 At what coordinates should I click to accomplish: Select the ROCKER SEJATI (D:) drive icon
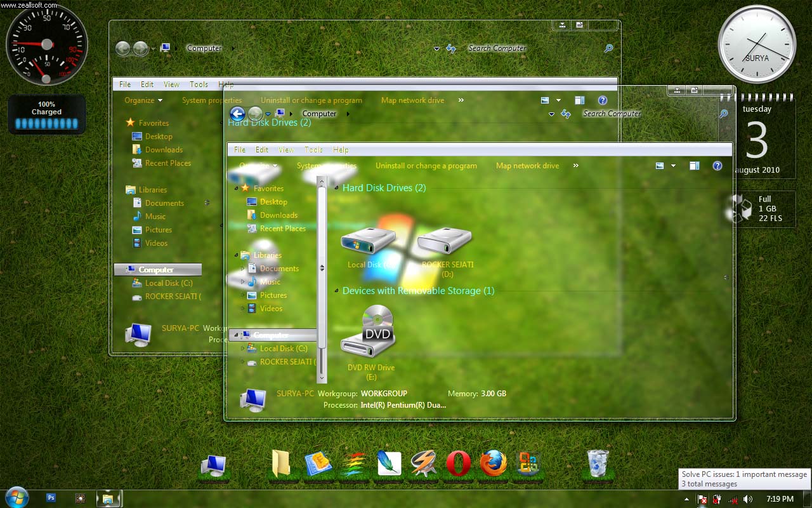tap(444, 240)
